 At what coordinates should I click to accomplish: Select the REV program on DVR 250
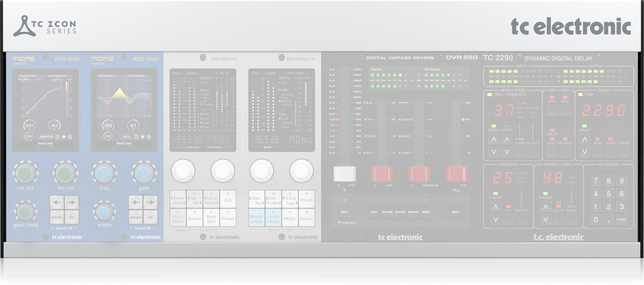(x=345, y=212)
